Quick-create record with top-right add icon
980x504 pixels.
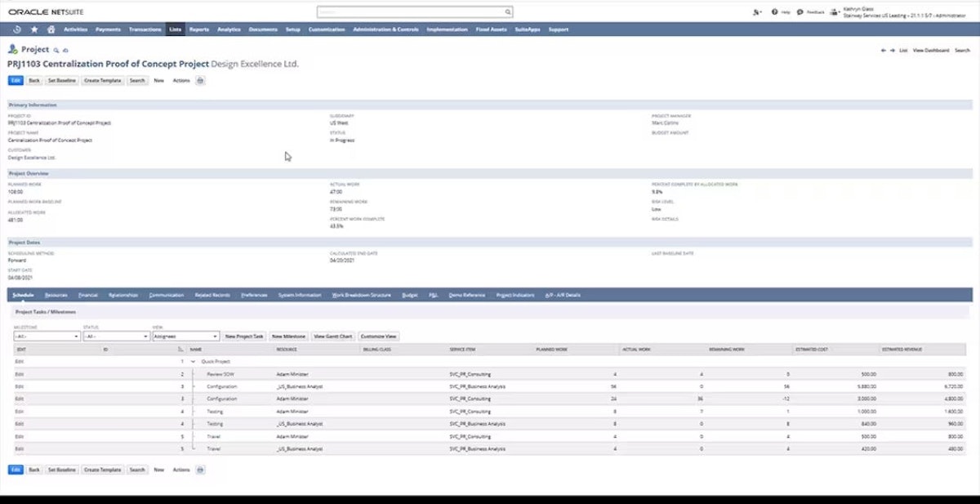(x=757, y=12)
